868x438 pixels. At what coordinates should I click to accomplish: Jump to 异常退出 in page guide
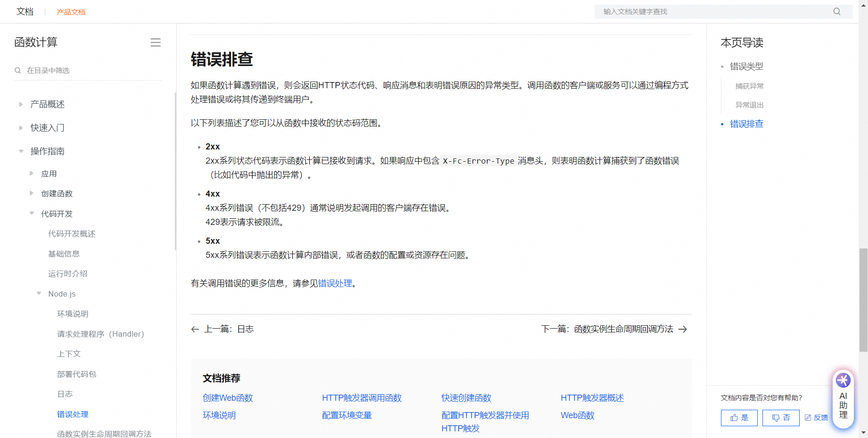(749, 105)
